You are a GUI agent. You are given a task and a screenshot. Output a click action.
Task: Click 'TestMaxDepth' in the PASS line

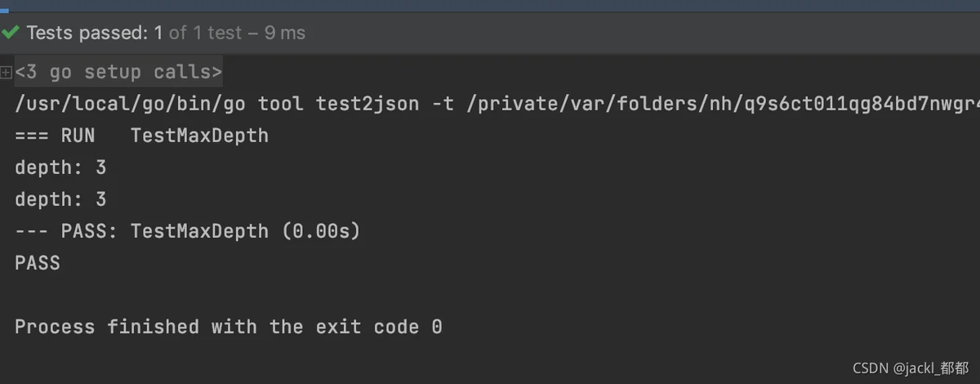[199, 231]
